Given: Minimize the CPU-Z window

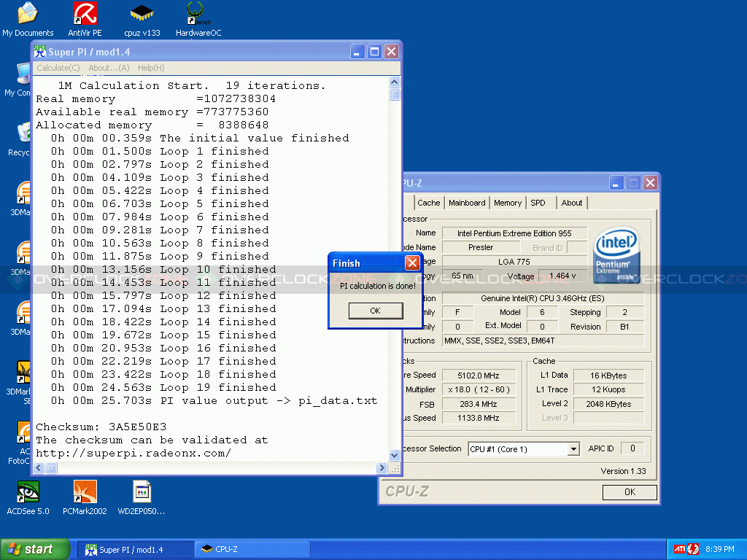Looking at the screenshot, I should 616,183.
